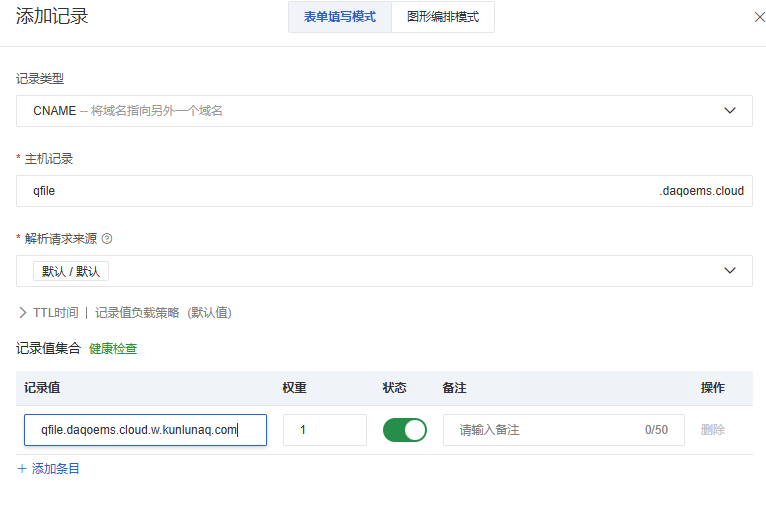Click the 主机记录 field containing qfile
This screenshot has height=505, width=766.
tap(330, 191)
